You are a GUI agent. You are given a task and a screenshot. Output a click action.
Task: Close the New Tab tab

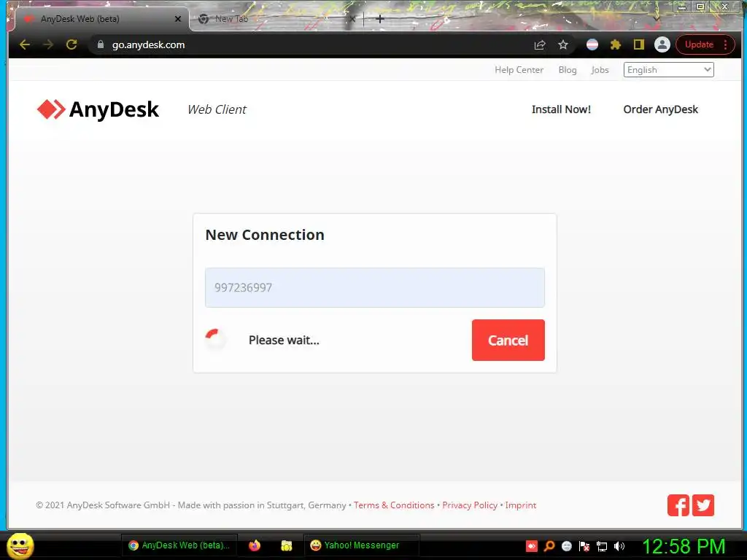coord(352,19)
